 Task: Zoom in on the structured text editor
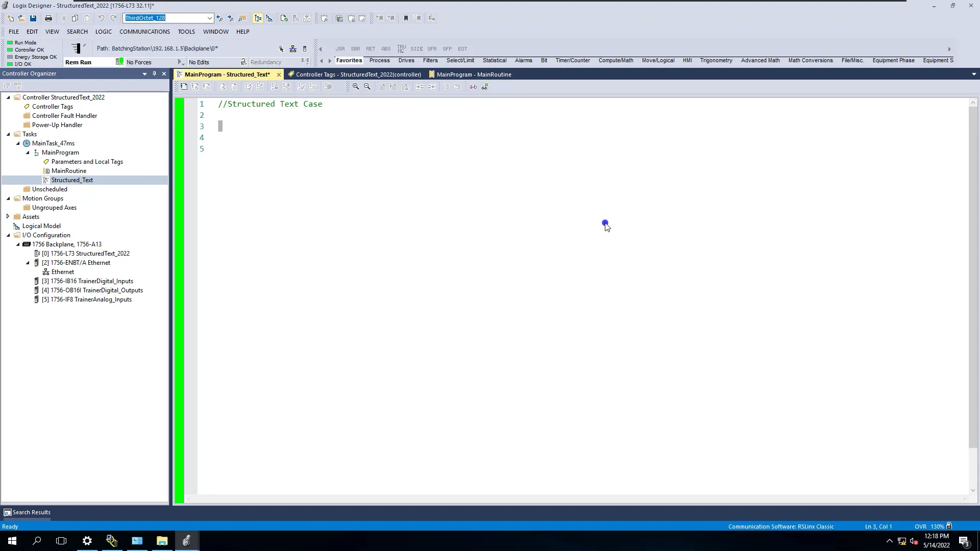click(356, 87)
